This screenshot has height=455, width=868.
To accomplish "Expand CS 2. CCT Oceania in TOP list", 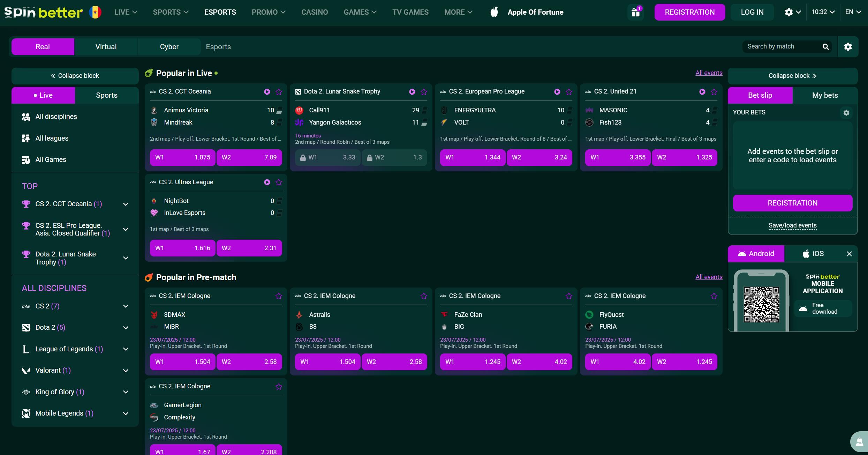I will point(126,204).
